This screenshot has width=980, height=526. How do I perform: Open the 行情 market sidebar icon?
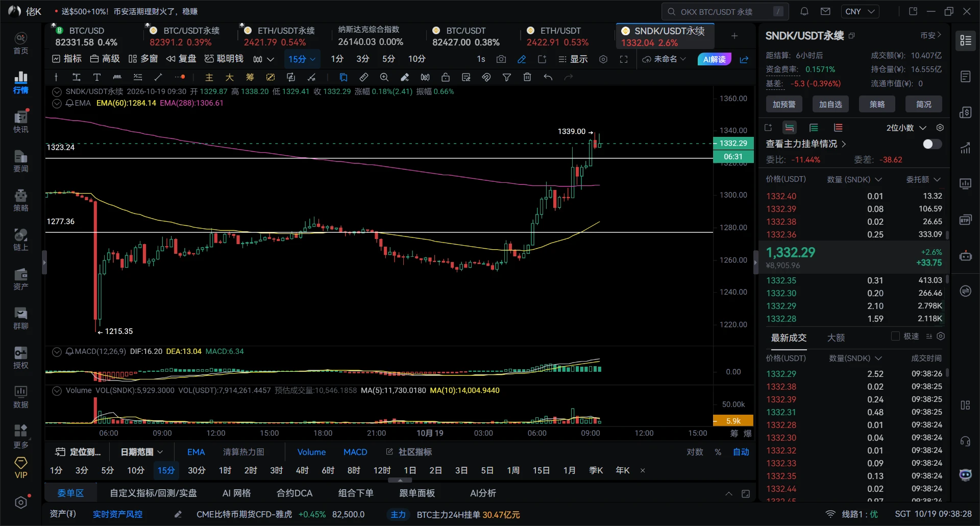click(21, 82)
